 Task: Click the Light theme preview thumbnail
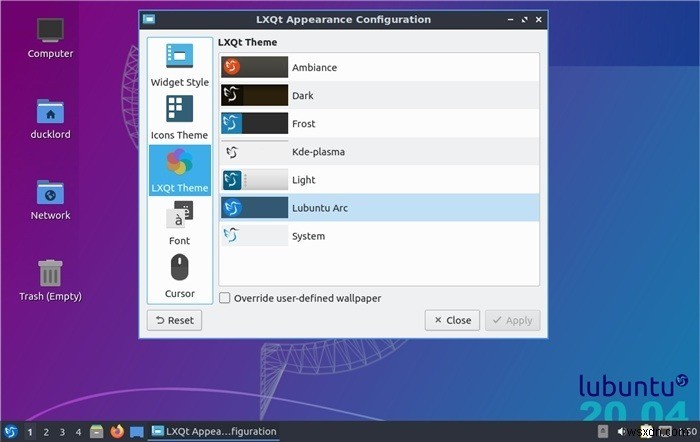point(254,179)
